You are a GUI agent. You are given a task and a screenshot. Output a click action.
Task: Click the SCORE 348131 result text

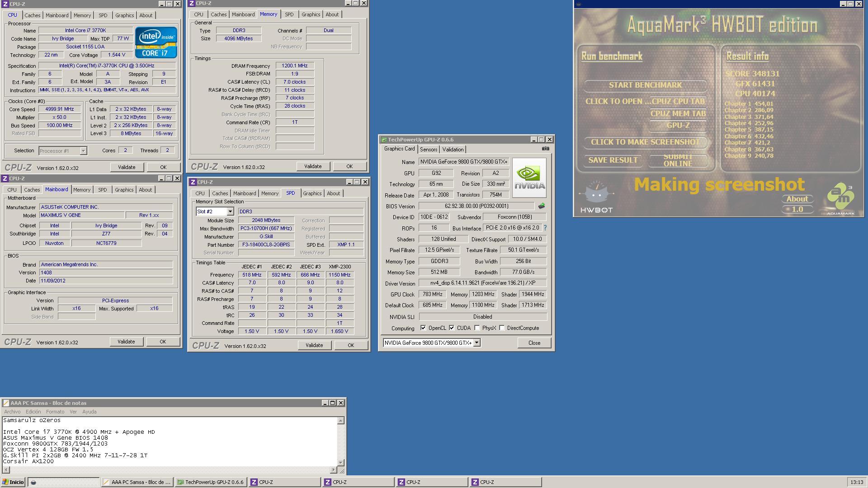point(752,74)
